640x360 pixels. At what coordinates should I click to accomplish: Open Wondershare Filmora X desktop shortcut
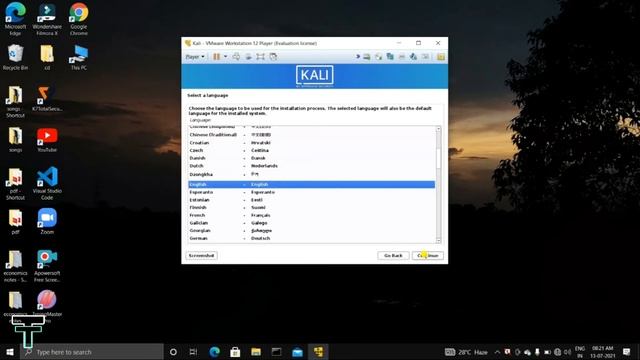(x=47, y=18)
